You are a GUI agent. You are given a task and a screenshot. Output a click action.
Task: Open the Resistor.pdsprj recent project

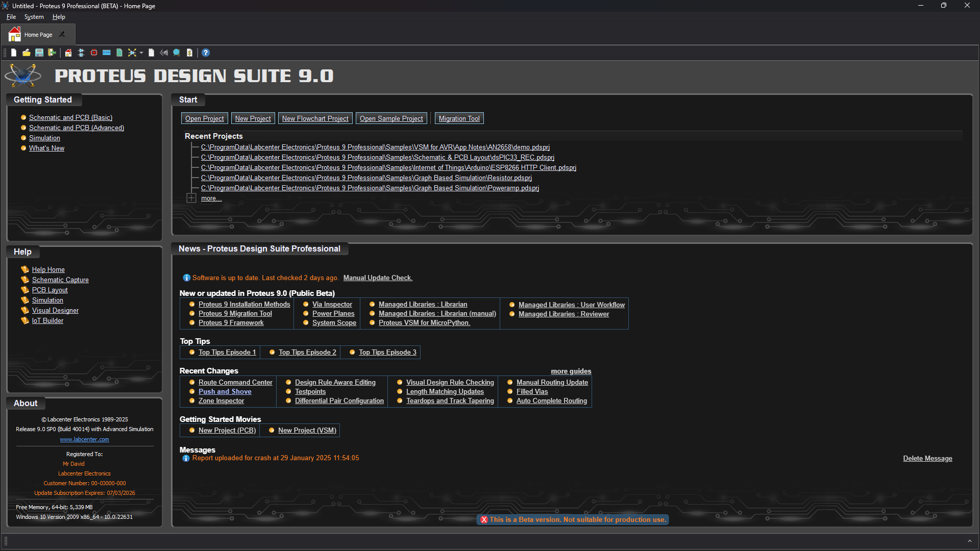(366, 178)
